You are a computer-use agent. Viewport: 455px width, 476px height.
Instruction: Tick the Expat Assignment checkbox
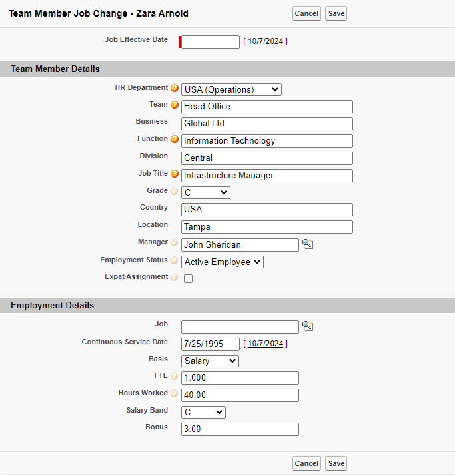pos(188,279)
